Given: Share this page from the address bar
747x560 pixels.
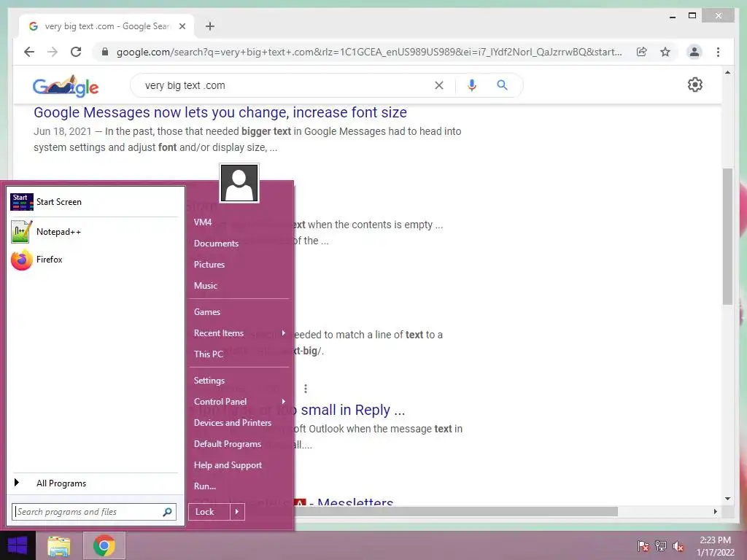Looking at the screenshot, I should coord(642,52).
